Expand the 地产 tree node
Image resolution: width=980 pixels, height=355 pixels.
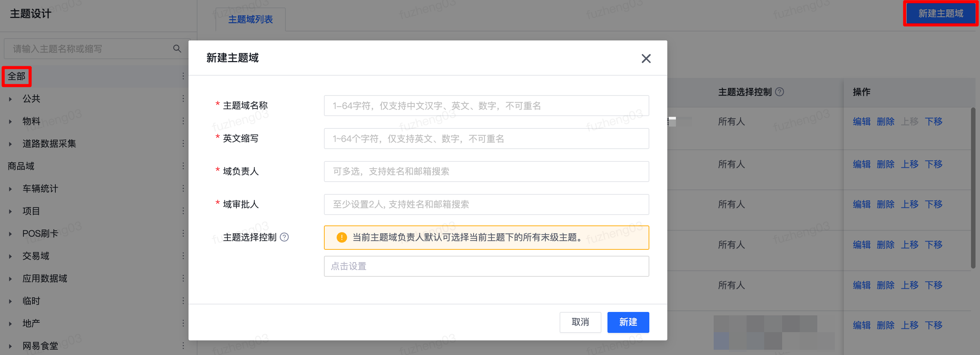pos(10,324)
